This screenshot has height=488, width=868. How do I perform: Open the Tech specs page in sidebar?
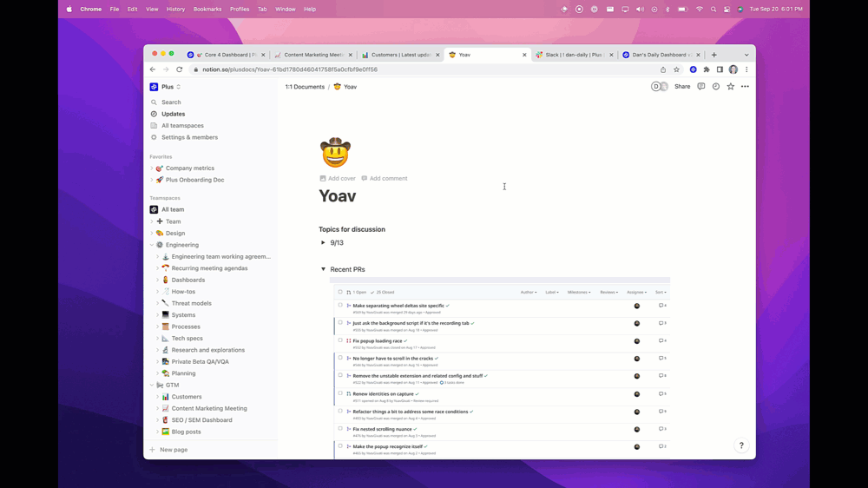(x=187, y=339)
